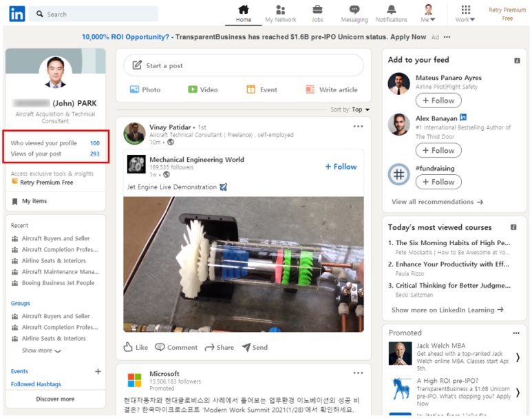The width and height of the screenshot is (532, 420).
Task: Play the Jet Engine demonstration video
Action: [243, 264]
